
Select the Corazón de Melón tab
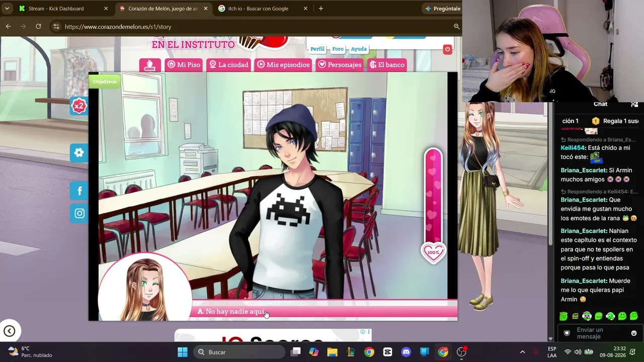pos(164,9)
